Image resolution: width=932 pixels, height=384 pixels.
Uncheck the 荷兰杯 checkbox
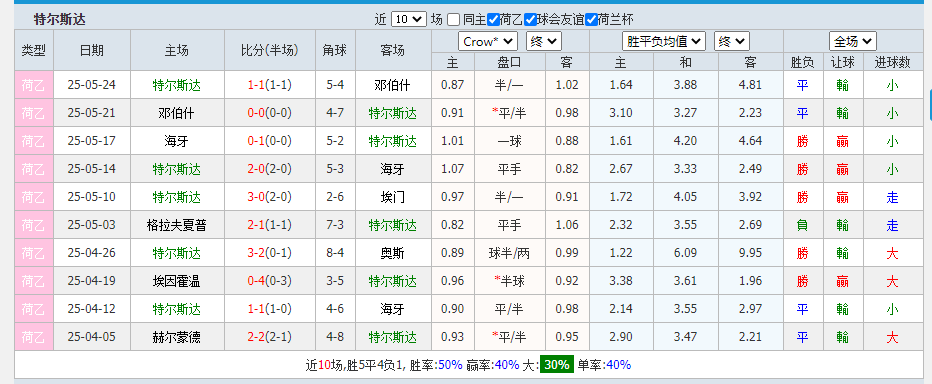[591, 20]
